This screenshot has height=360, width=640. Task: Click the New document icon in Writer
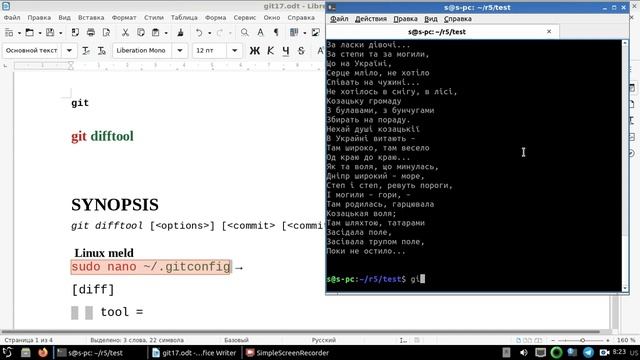point(9,33)
